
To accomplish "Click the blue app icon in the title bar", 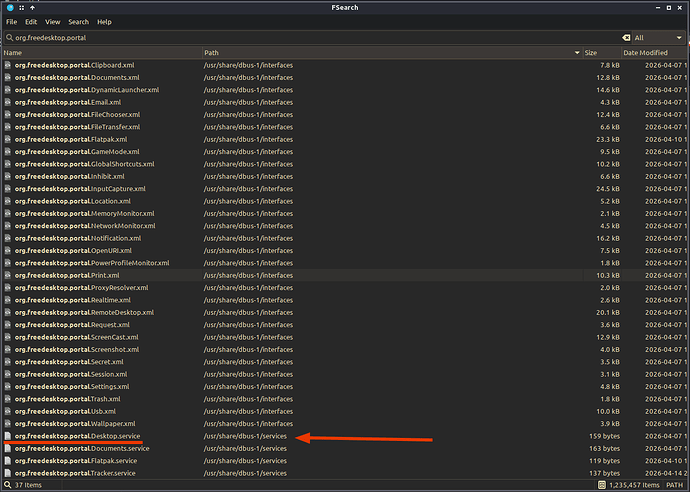I will point(10,7).
